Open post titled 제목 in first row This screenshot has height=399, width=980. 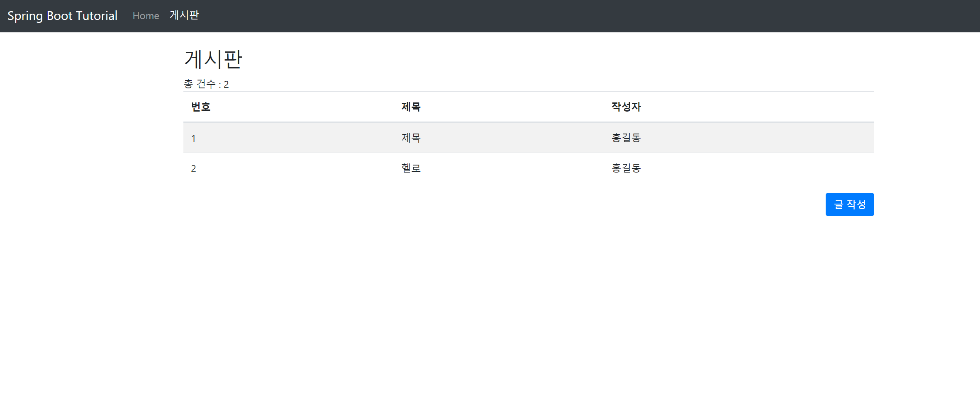tap(411, 138)
